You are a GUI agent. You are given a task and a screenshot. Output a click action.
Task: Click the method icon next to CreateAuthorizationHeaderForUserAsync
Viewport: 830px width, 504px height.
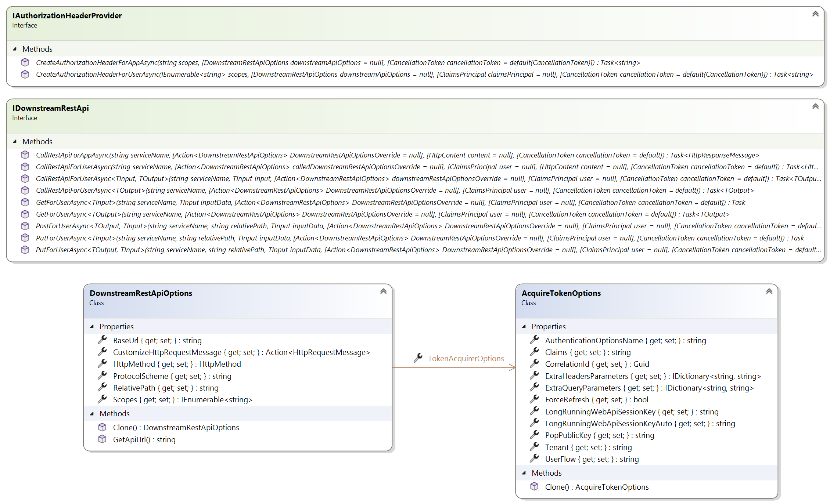point(25,74)
